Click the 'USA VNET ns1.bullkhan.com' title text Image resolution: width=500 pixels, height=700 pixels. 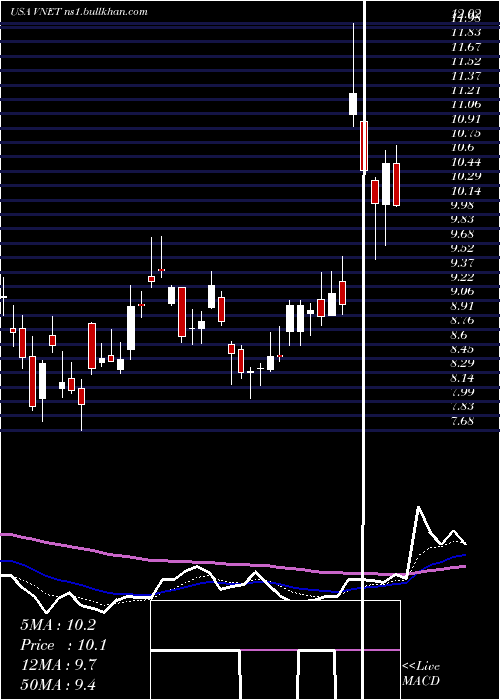tap(79, 12)
